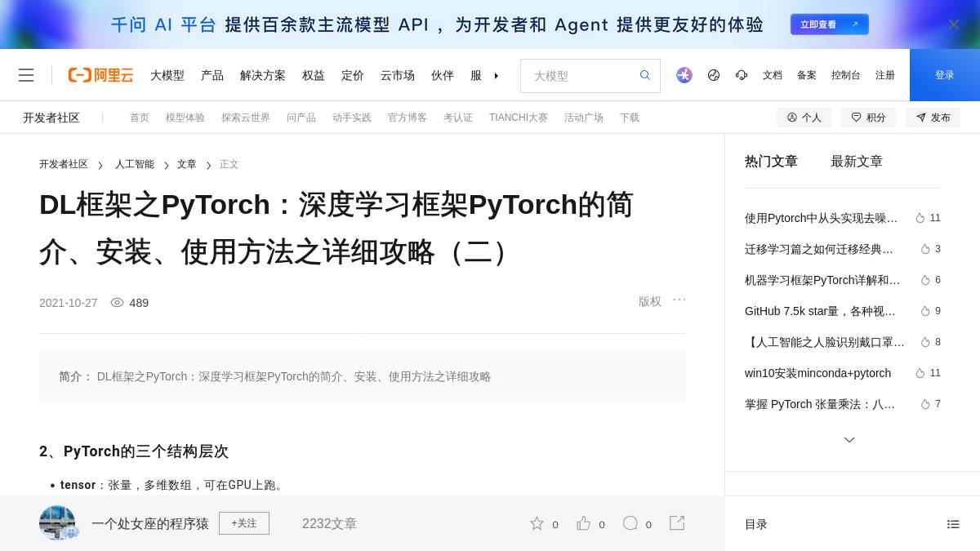Click the share icon
This screenshot has height=551, width=980.
(x=677, y=523)
